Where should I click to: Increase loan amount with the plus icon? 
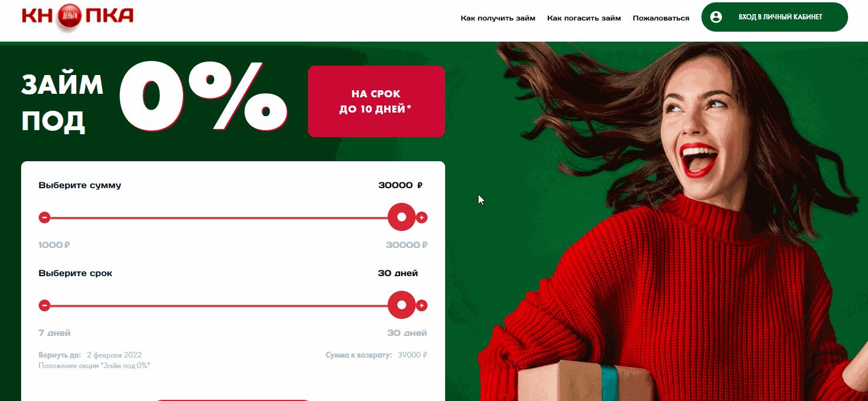(422, 218)
